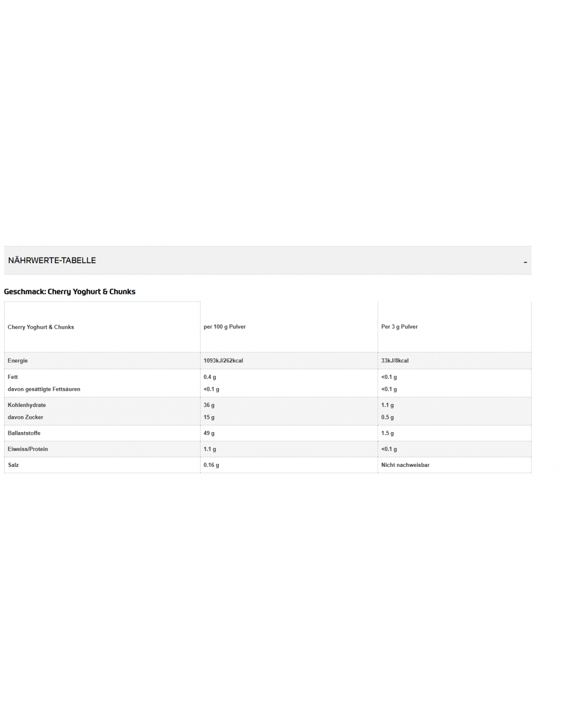Click the Energie row label
Screen dimensions: 563x728
click(x=18, y=361)
